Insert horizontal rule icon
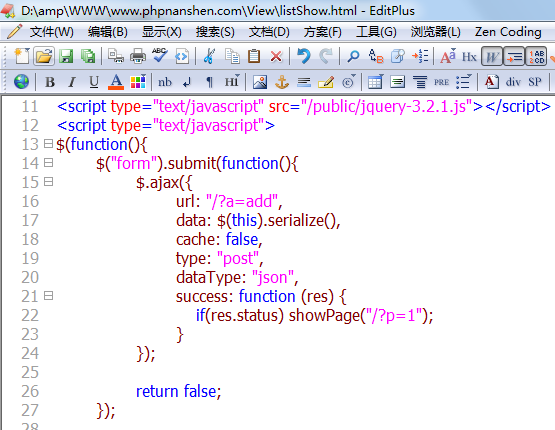The height and width of the screenshot is (430, 555). 304,82
